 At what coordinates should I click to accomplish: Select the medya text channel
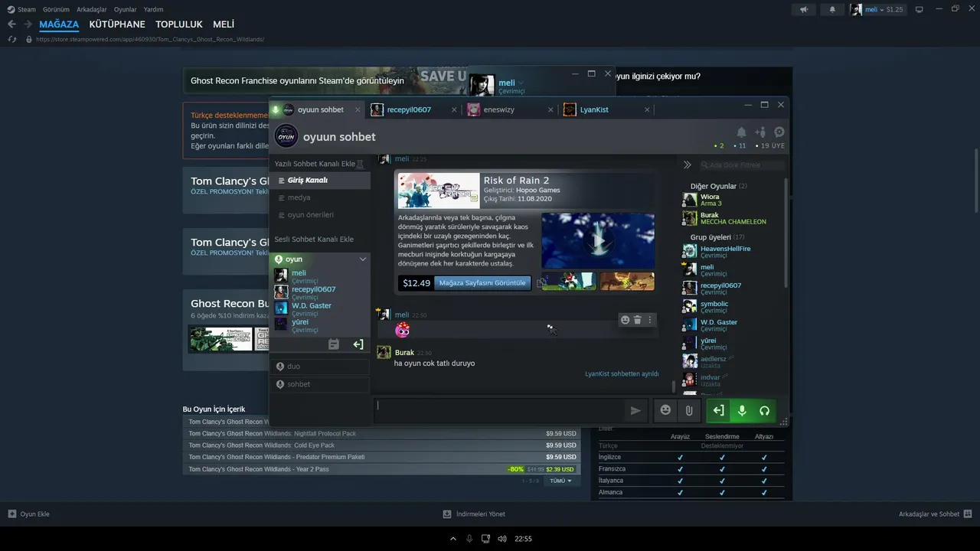tap(320, 197)
